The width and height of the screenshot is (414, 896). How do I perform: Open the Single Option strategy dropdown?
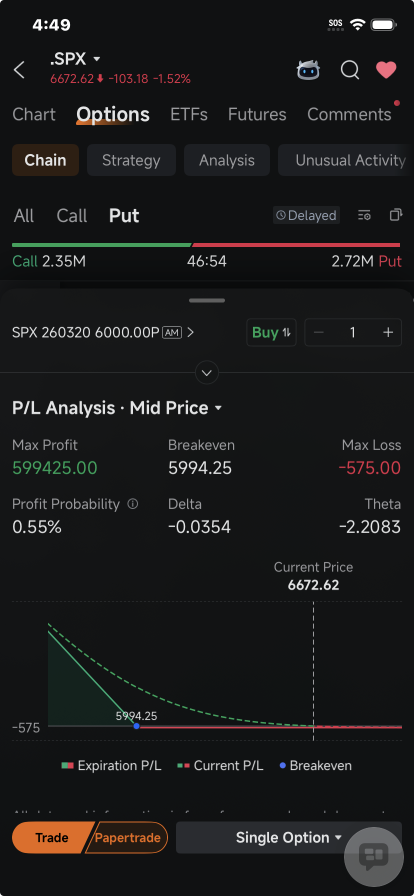pyautogui.click(x=289, y=838)
